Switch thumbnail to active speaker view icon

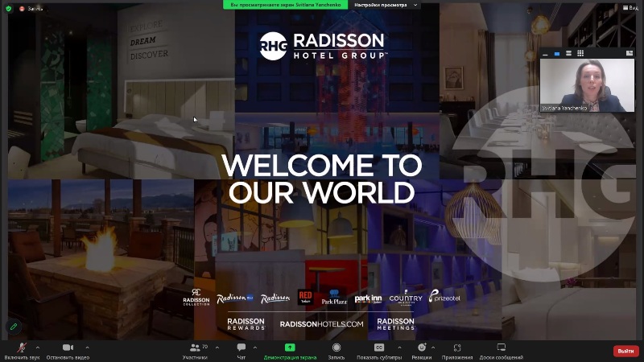(557, 53)
